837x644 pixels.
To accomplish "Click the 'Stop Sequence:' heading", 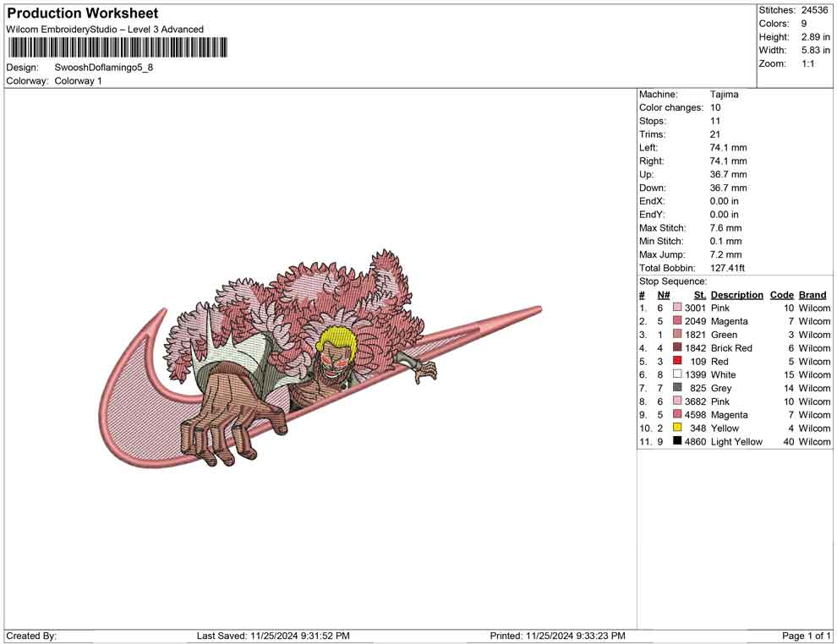I will click(x=673, y=281).
